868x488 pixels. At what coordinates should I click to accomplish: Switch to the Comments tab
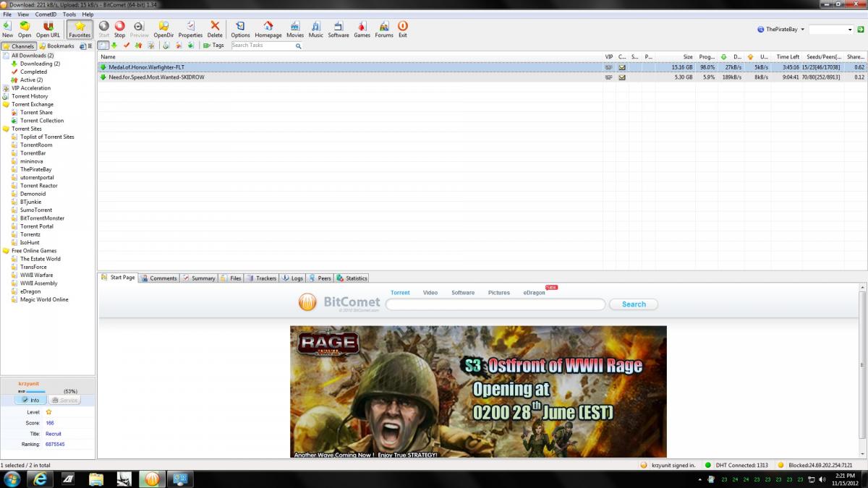[159, 278]
